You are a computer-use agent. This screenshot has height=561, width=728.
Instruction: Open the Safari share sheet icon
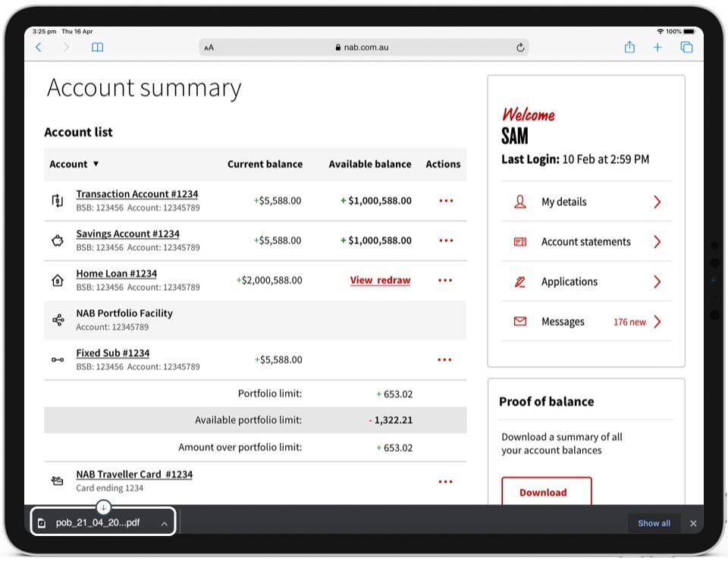(x=629, y=47)
